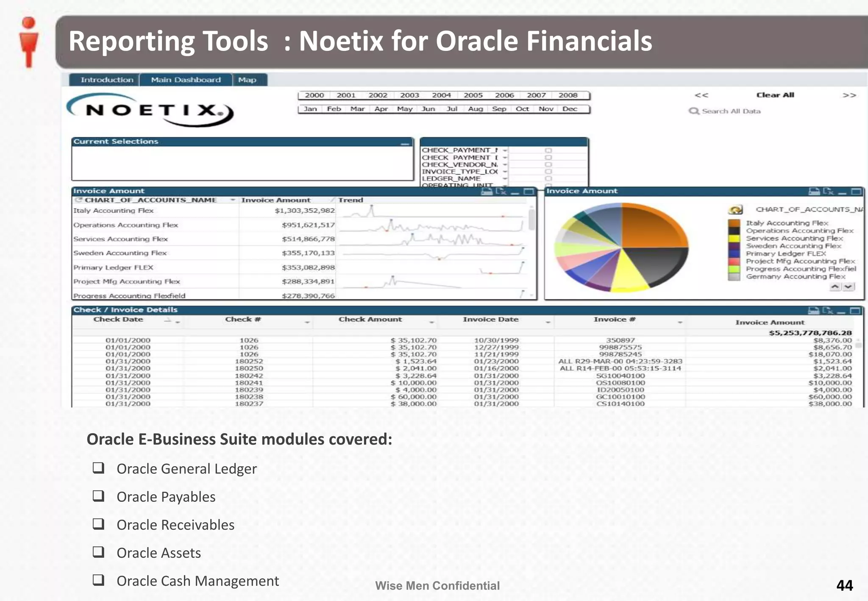
Task: Click invoice amount $60,000.00 cell
Action: (830, 397)
